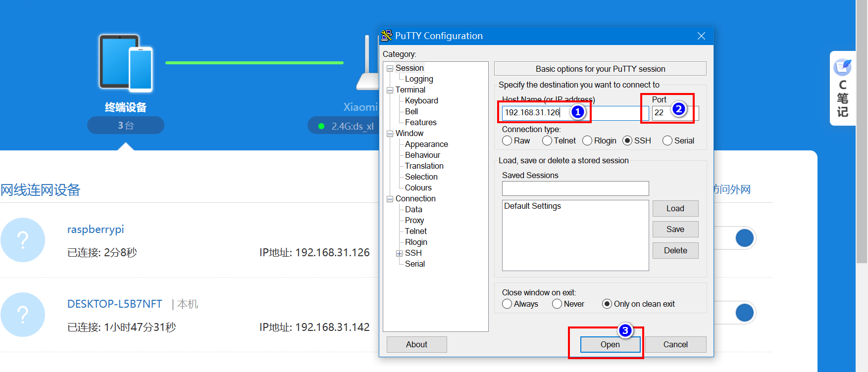This screenshot has width=868, height=372.
Task: Open the Translation category
Action: [424, 166]
